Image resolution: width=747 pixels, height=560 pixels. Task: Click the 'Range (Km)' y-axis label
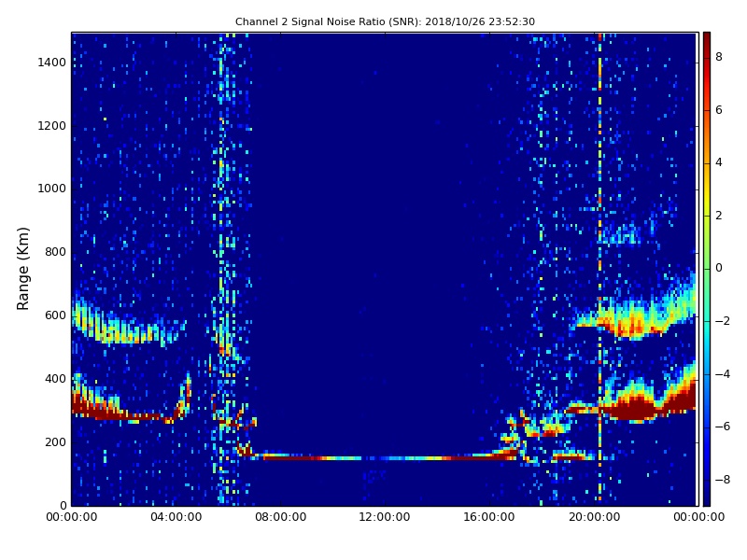22,269
